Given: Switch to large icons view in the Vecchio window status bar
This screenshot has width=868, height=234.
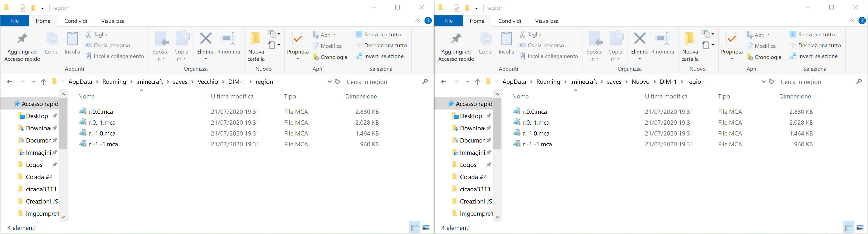Looking at the screenshot, I should (426, 228).
